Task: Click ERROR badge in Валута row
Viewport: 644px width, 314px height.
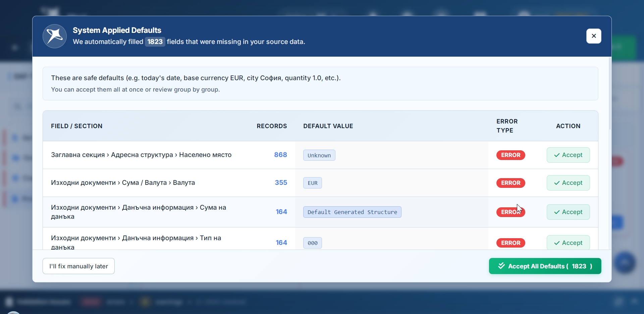Action: pos(511,183)
